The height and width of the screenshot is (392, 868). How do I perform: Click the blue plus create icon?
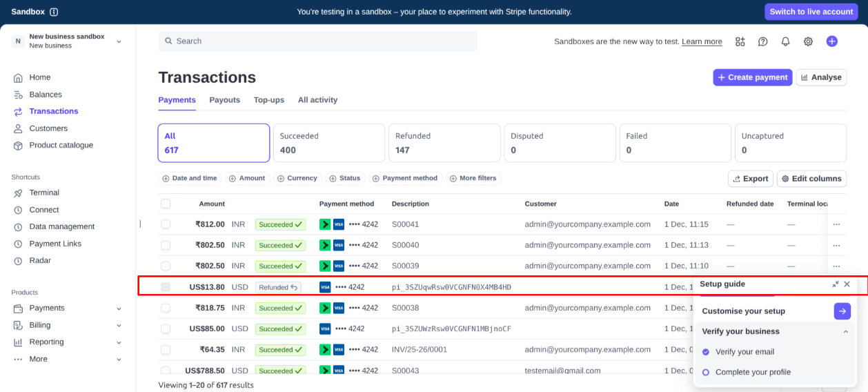[x=832, y=41]
